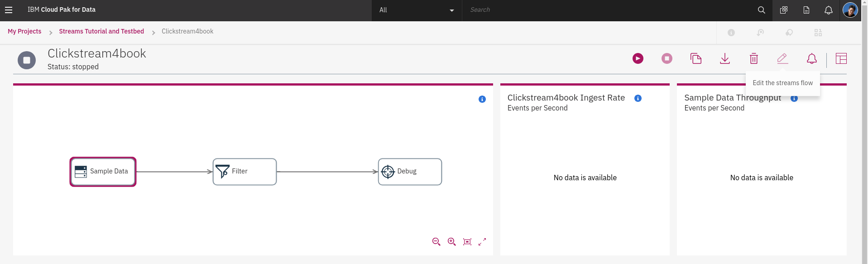Screen dimensions: 868x264
Task: Click info icon beside Ingest Rate title
Action: (638, 98)
